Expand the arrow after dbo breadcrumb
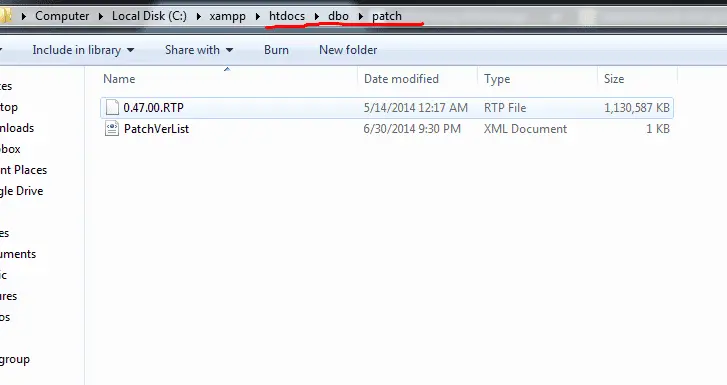Screen dimensions: 727x385 [360, 17]
